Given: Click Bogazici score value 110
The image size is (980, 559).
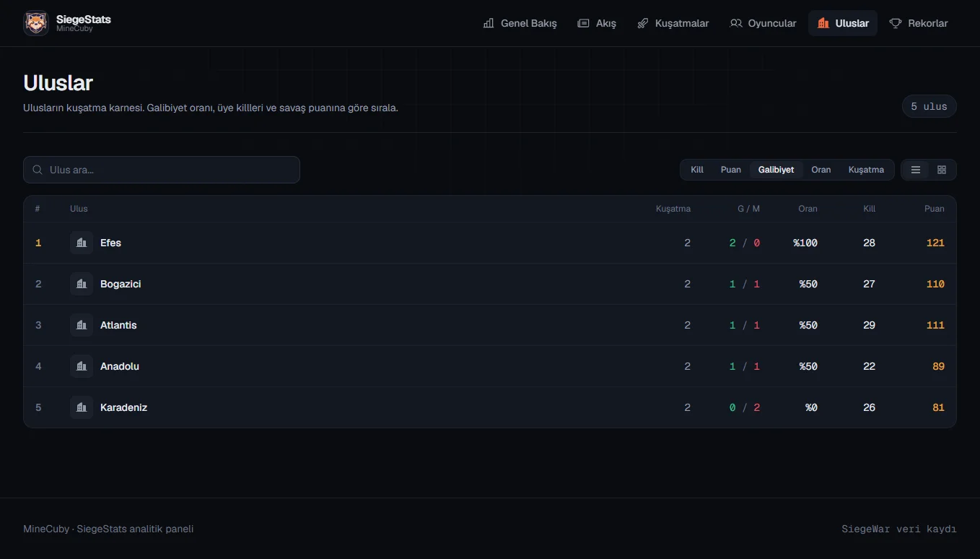Looking at the screenshot, I should 935,284.
